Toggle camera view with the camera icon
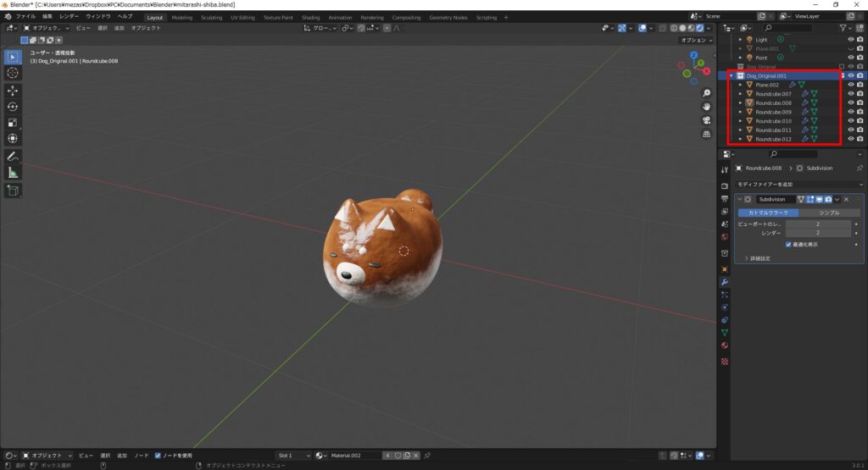 tap(706, 119)
